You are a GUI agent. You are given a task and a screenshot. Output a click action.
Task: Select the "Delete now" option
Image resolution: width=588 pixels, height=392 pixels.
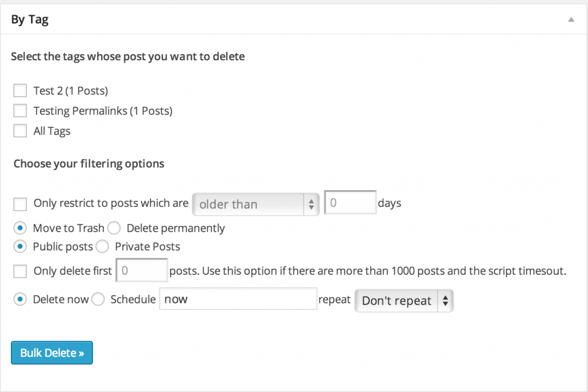tap(20, 299)
